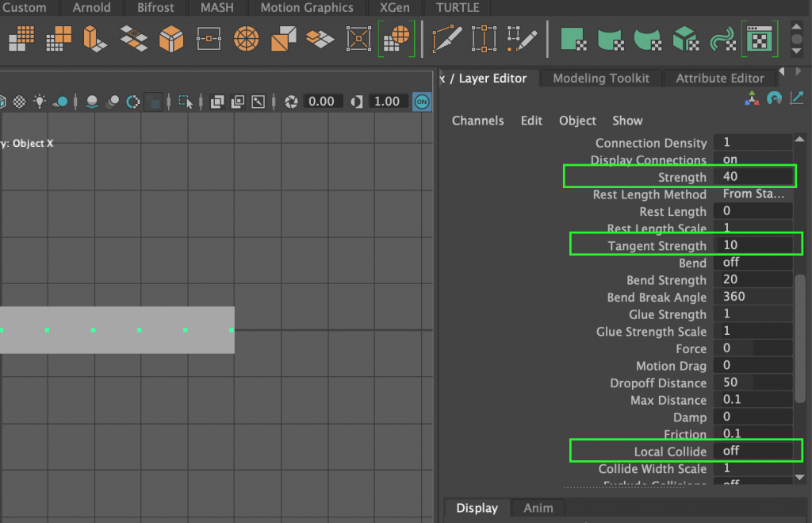Open the UV Editor checker window icon
This screenshot has width=812, height=523.
point(759,39)
